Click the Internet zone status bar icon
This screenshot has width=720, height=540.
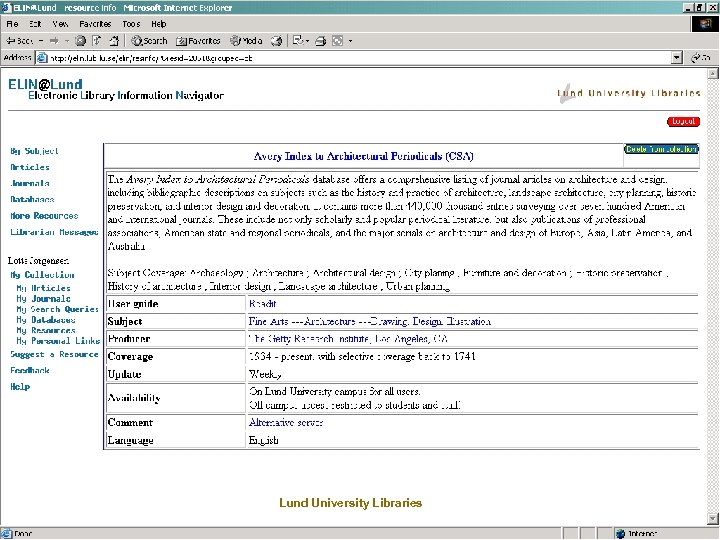pos(620,534)
